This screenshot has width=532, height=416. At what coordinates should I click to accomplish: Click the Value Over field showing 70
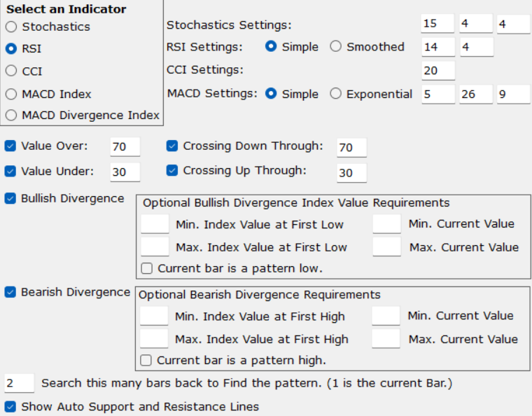[125, 147]
